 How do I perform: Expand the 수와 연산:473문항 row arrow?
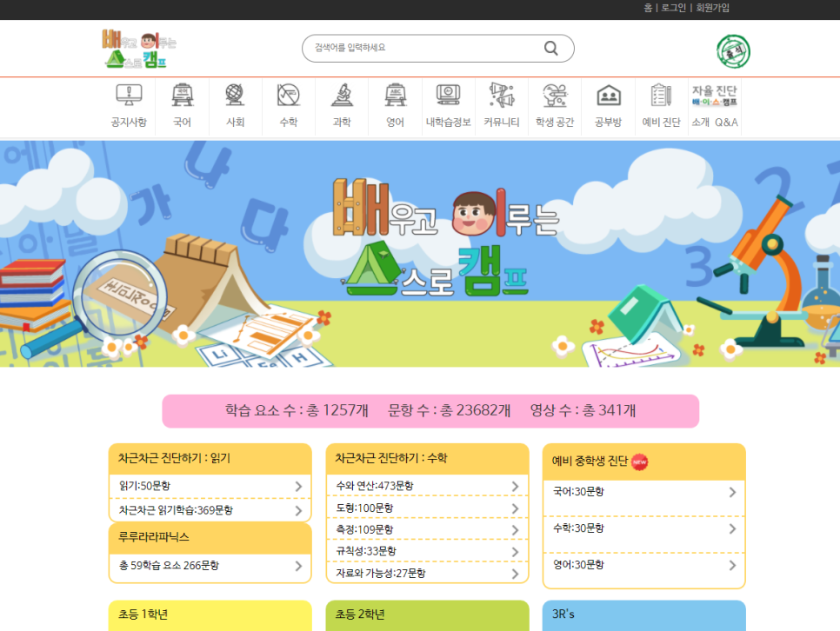(515, 487)
